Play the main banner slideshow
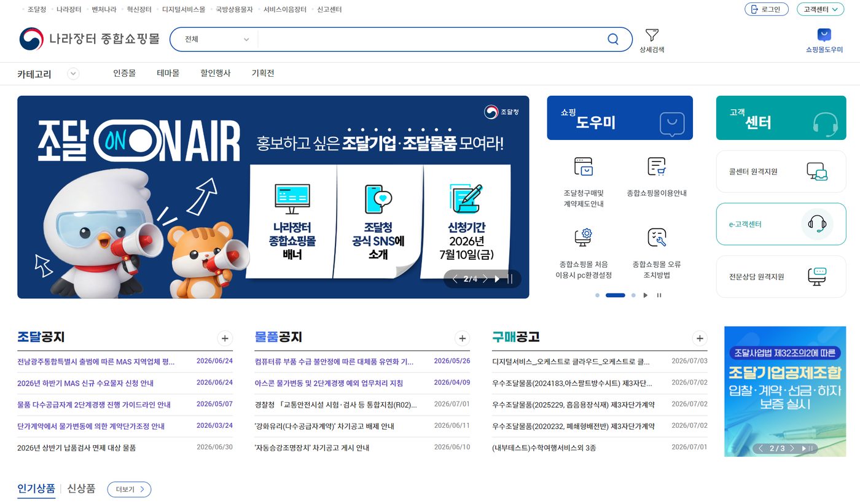The width and height of the screenshot is (860, 504). tap(497, 279)
